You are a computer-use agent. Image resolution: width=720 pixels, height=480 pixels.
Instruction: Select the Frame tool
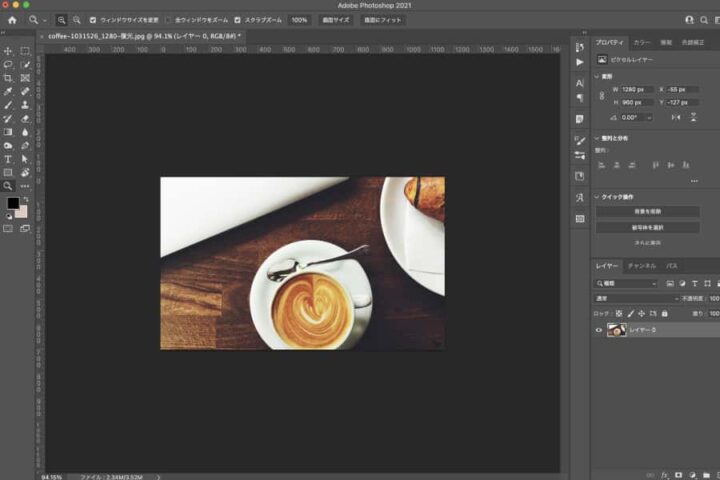25,78
